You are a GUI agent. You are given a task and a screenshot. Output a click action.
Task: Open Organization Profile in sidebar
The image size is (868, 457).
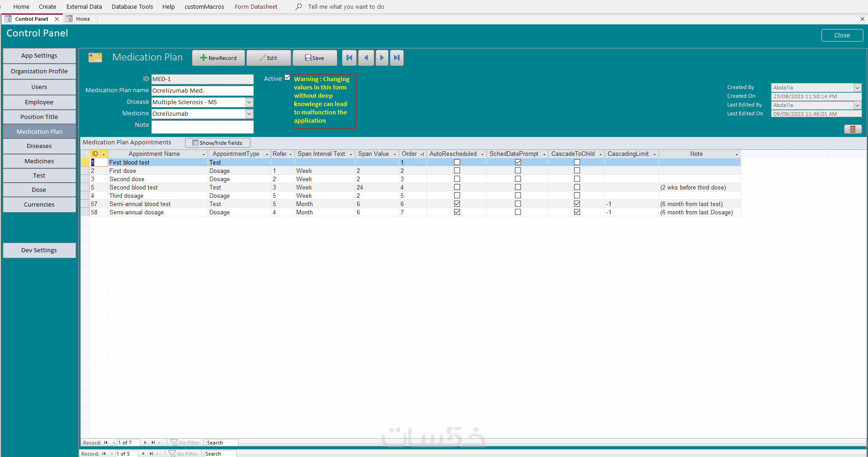coord(39,71)
